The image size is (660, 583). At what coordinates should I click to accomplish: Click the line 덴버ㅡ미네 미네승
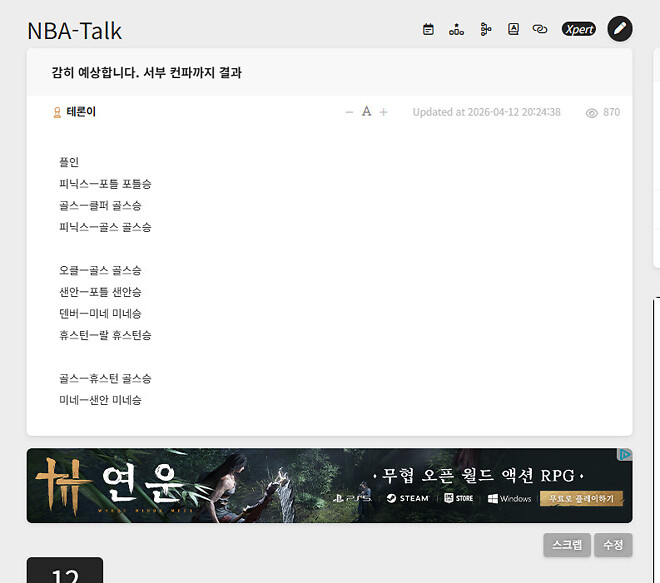coord(100,314)
